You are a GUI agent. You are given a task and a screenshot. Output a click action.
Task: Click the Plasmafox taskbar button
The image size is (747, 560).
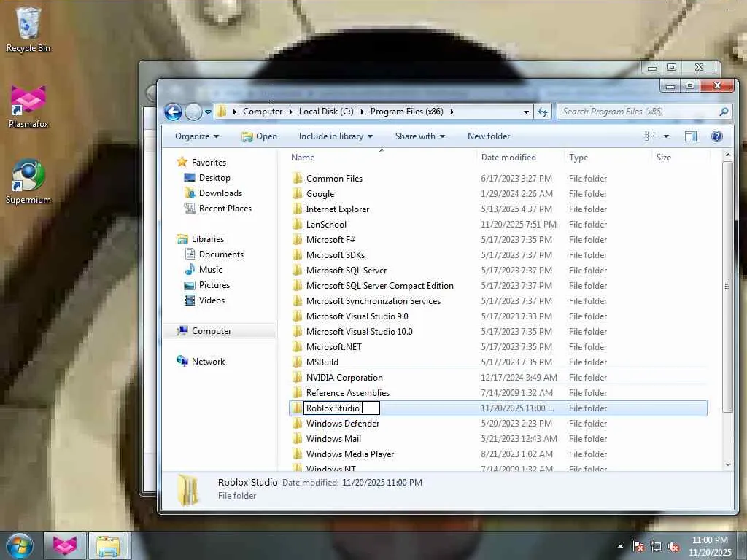(x=65, y=545)
